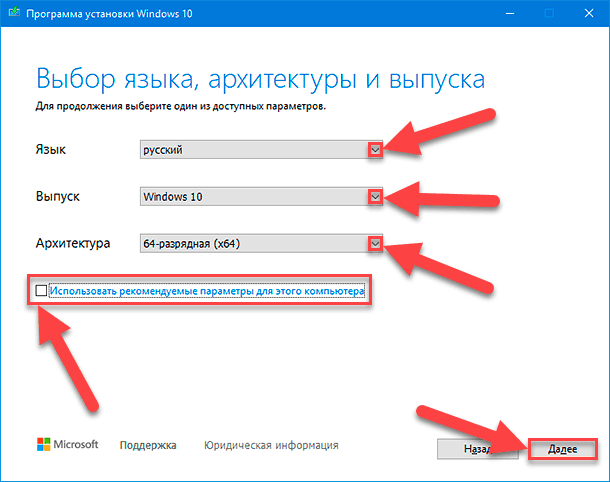Close the Windows 10 Setup window
This screenshot has width=610, height=482.
click(x=589, y=14)
